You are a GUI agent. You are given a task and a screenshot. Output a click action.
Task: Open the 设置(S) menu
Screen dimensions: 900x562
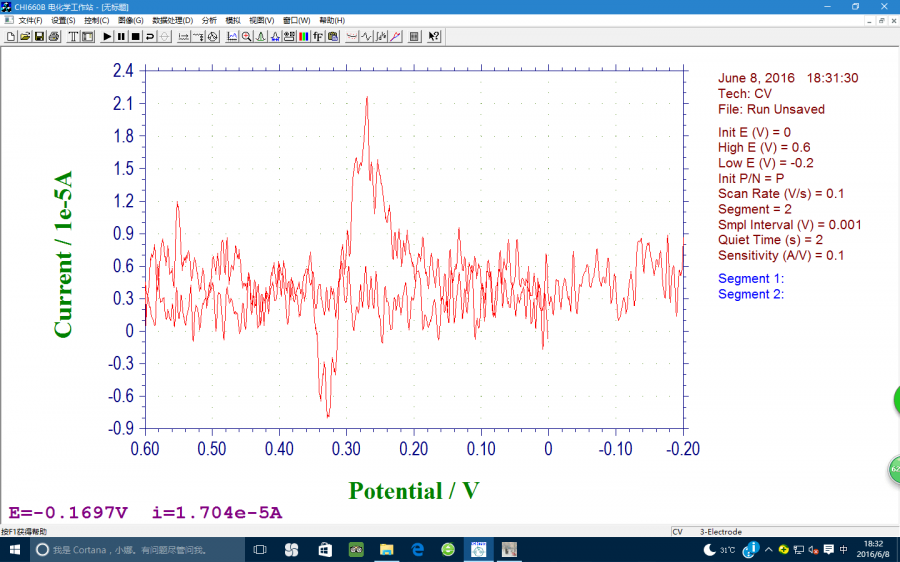[63, 20]
